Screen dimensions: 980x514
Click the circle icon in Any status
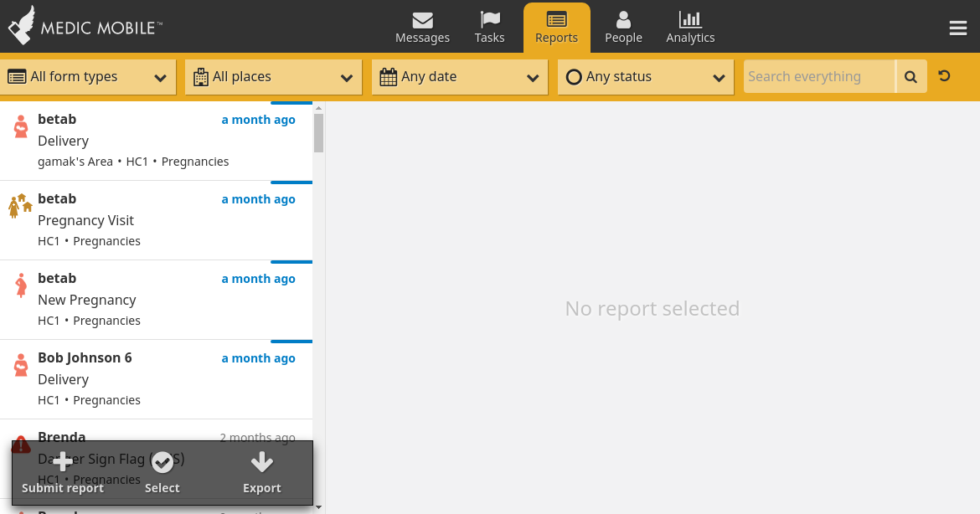point(574,77)
